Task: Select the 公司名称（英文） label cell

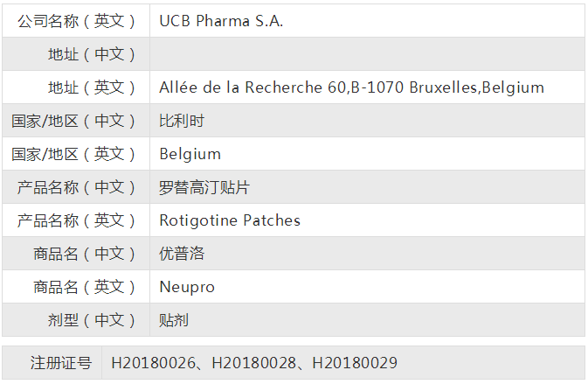Action: (x=77, y=21)
